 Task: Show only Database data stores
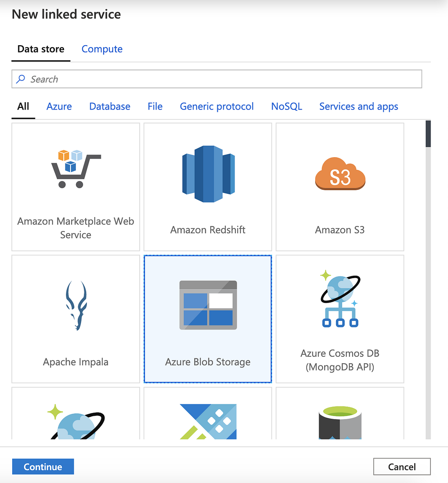click(x=109, y=106)
